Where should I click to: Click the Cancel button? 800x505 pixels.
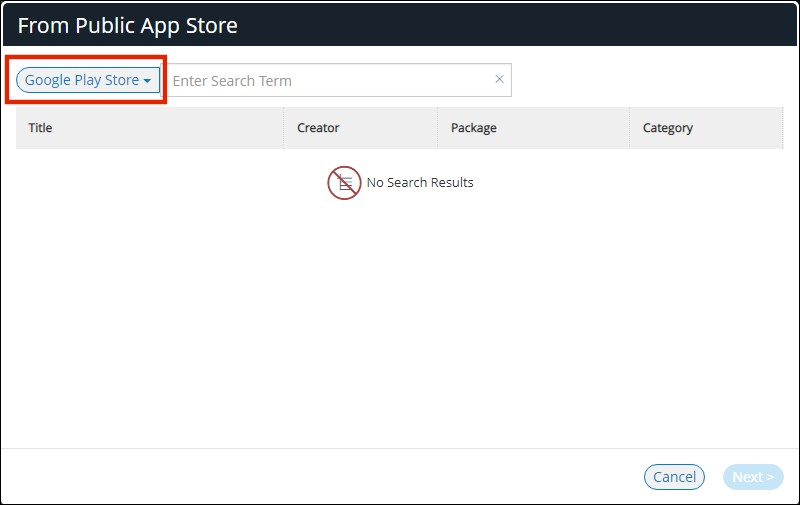pos(674,477)
